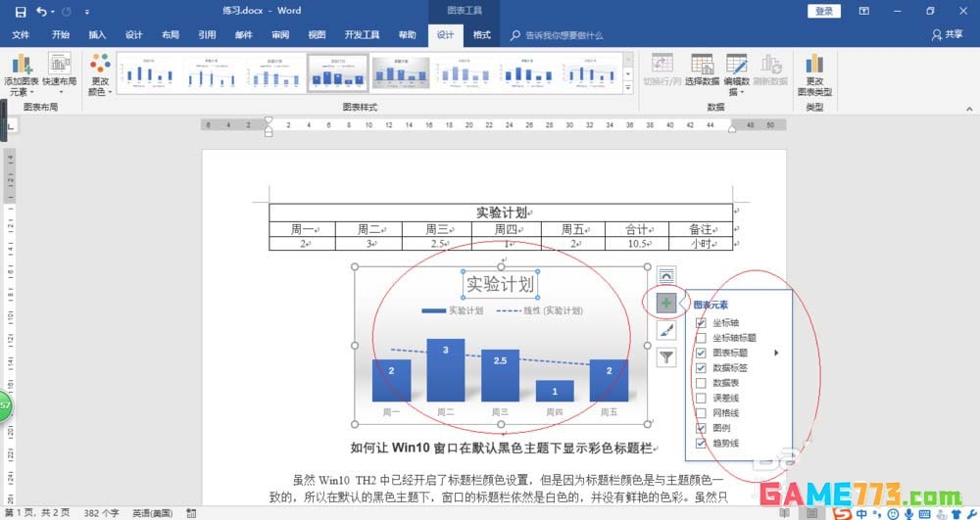This screenshot has width=980, height=520.
Task: Expand the chart styles gallery More arrow
Action: coord(628,89)
